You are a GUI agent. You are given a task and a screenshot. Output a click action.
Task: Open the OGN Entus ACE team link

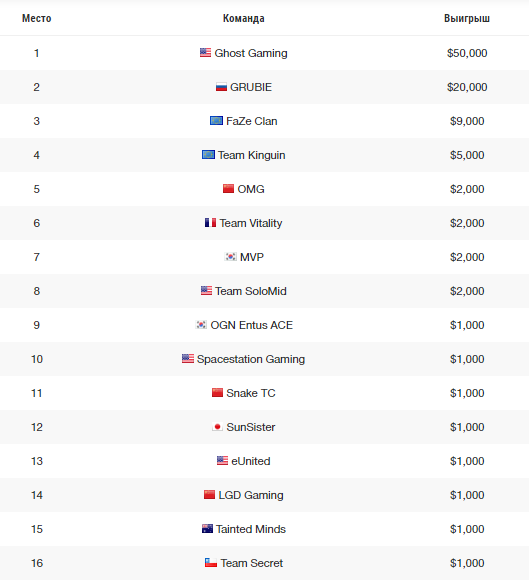pos(252,325)
